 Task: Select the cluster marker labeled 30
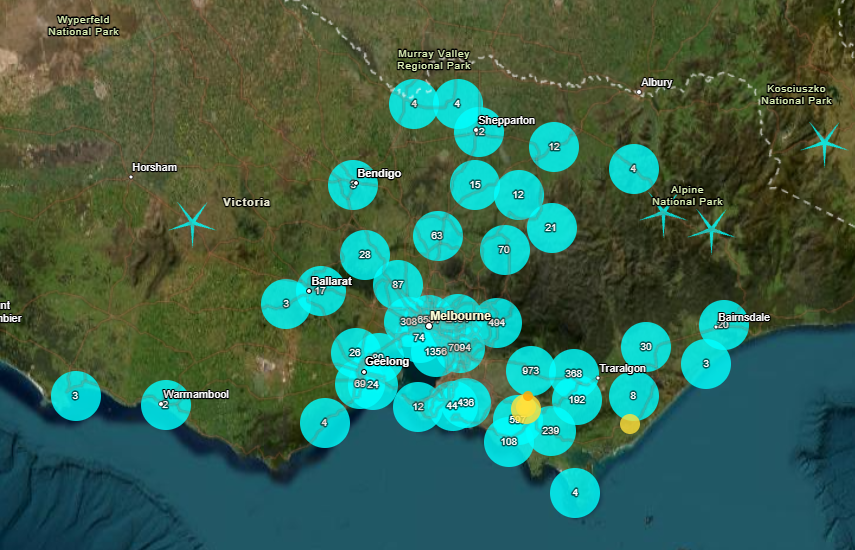point(646,347)
